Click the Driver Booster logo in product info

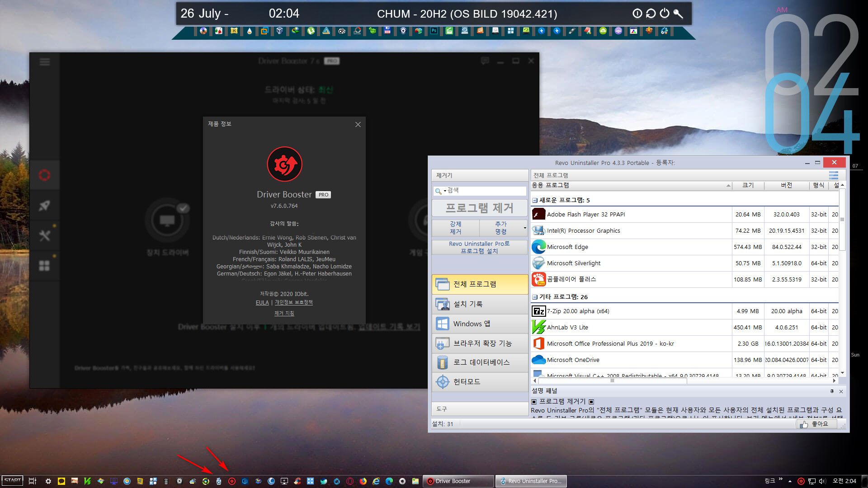pos(284,164)
